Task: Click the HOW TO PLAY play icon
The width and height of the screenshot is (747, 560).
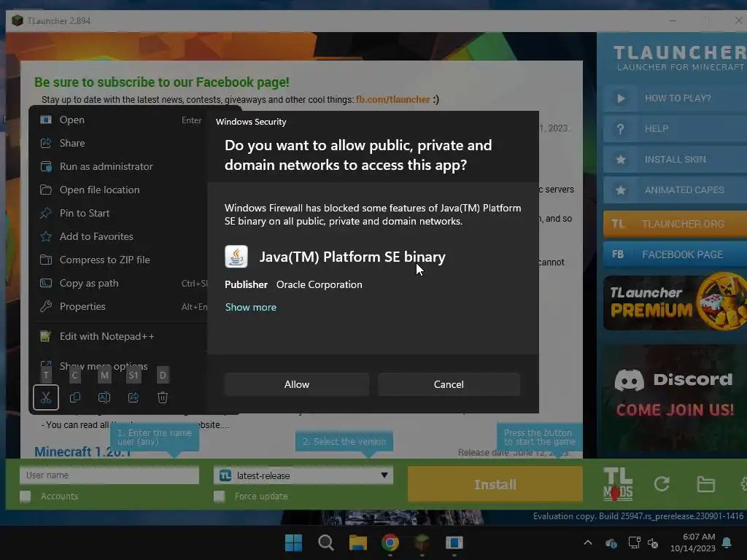Action: click(x=621, y=98)
